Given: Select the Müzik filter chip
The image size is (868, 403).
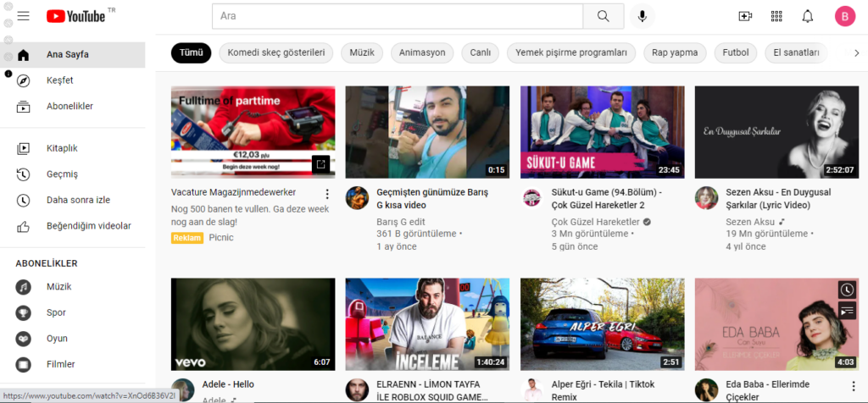Looking at the screenshot, I should coord(362,53).
